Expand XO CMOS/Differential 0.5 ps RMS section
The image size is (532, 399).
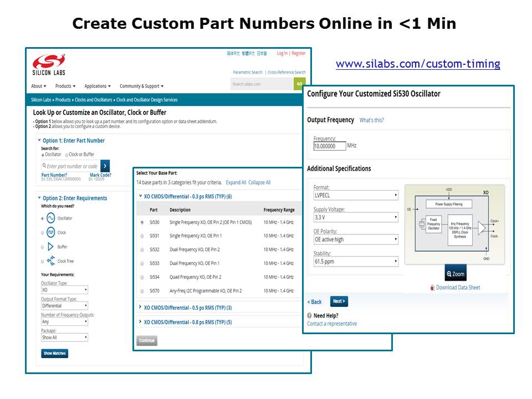[187, 308]
